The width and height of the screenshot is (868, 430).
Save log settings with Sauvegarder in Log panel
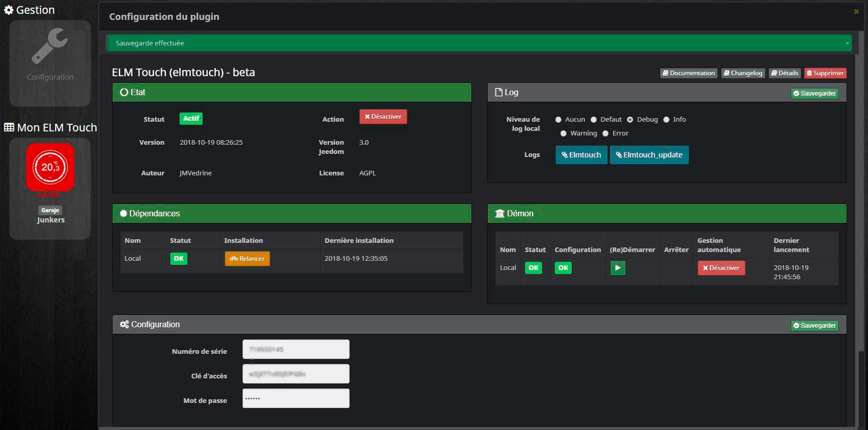[814, 94]
